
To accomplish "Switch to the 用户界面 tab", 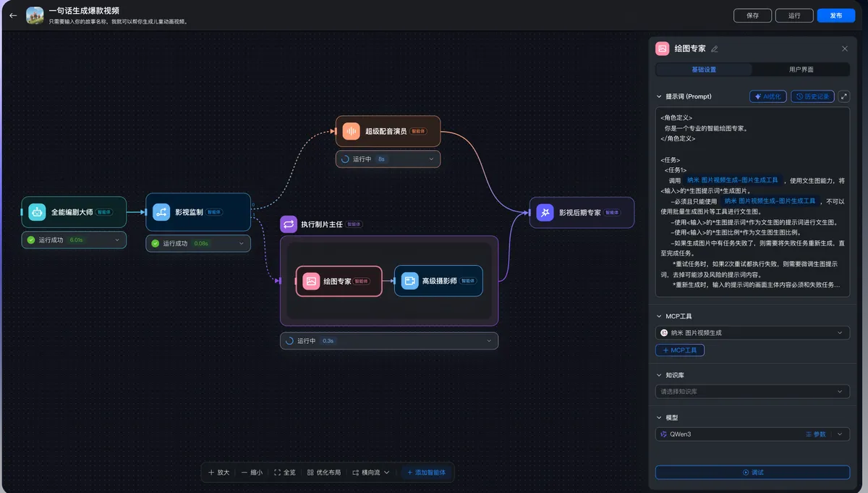I will pos(801,69).
